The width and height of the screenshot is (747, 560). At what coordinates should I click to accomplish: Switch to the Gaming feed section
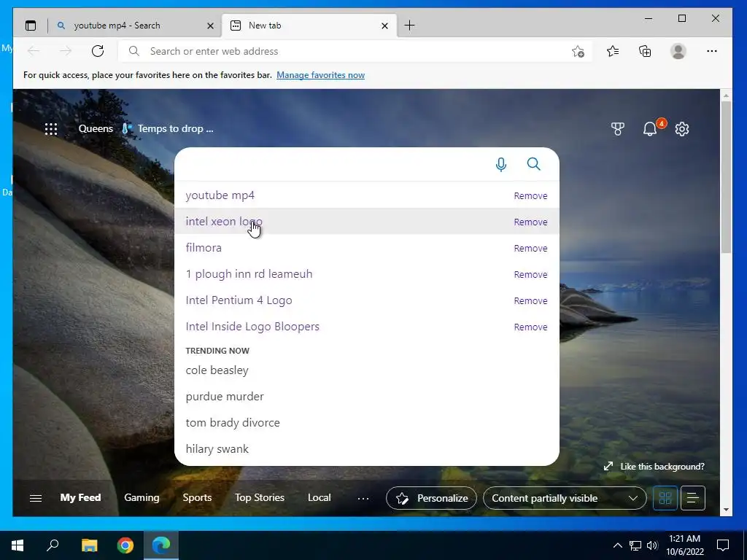[142, 497]
